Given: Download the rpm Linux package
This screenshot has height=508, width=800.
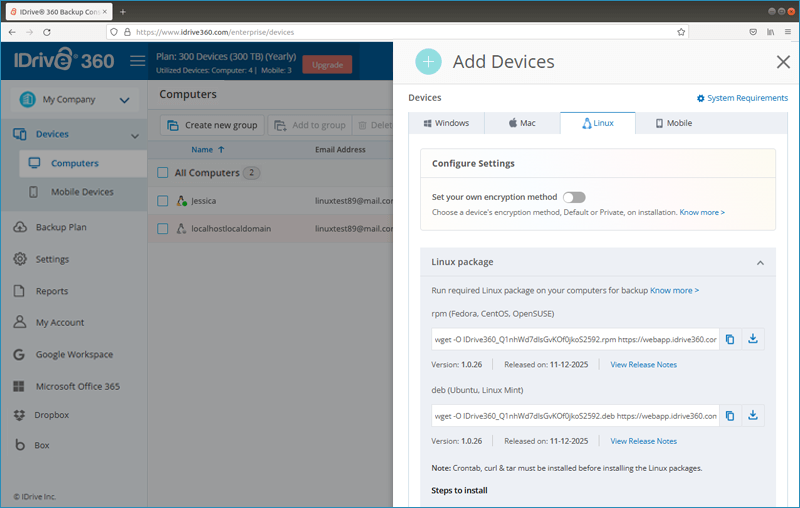Looking at the screenshot, I should point(753,339).
